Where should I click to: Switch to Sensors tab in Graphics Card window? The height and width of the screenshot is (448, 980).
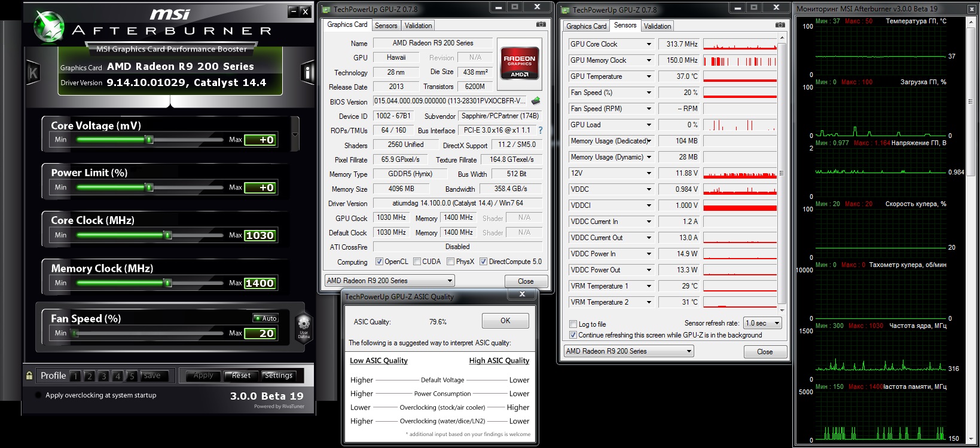tap(386, 26)
